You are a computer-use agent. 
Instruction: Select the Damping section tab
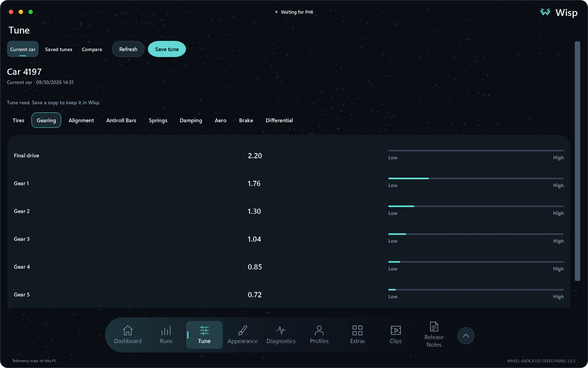(x=191, y=120)
